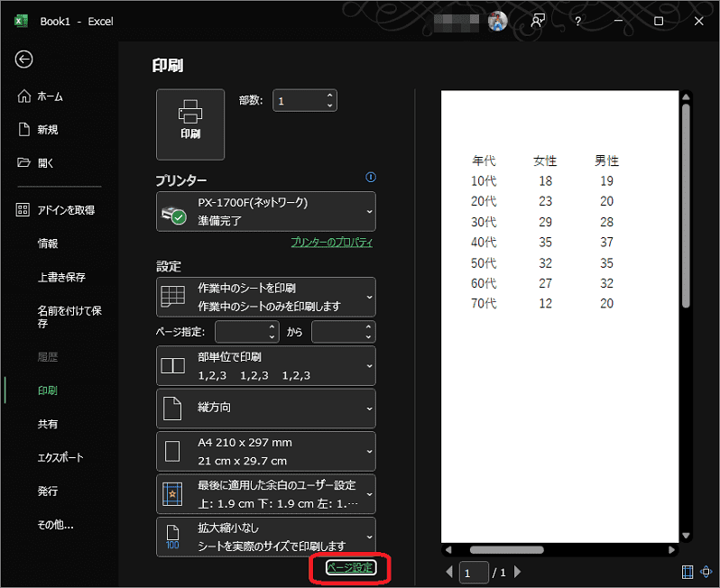The image size is (720, 588).
Task: Expand the 作業中のシートを印刷 dropdown
Action: coord(265,297)
